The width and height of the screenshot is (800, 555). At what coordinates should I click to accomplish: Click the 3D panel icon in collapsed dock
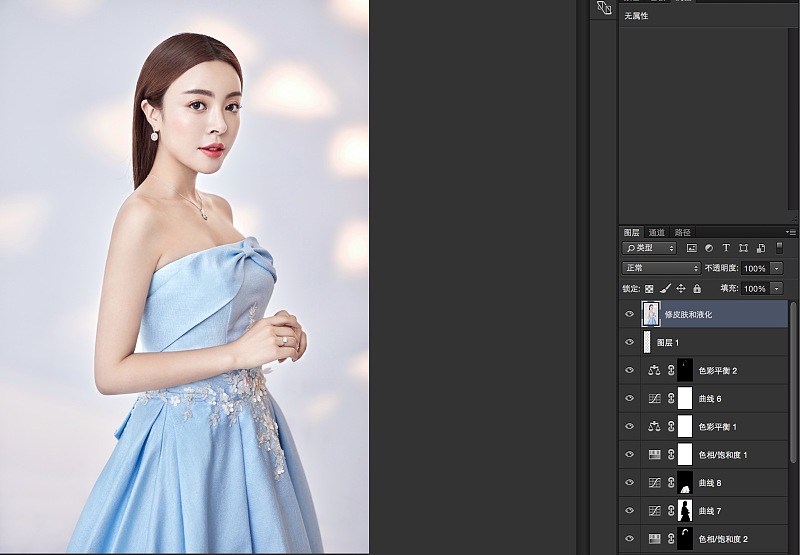point(604,7)
